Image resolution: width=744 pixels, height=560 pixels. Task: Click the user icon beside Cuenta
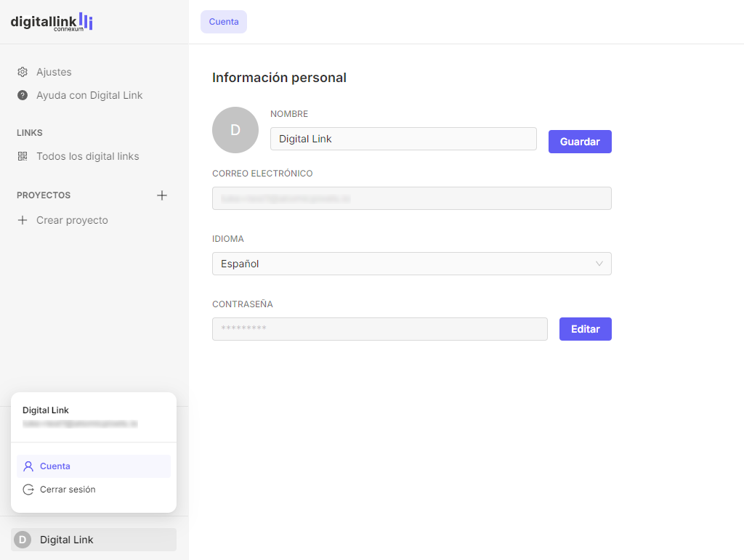click(x=28, y=466)
